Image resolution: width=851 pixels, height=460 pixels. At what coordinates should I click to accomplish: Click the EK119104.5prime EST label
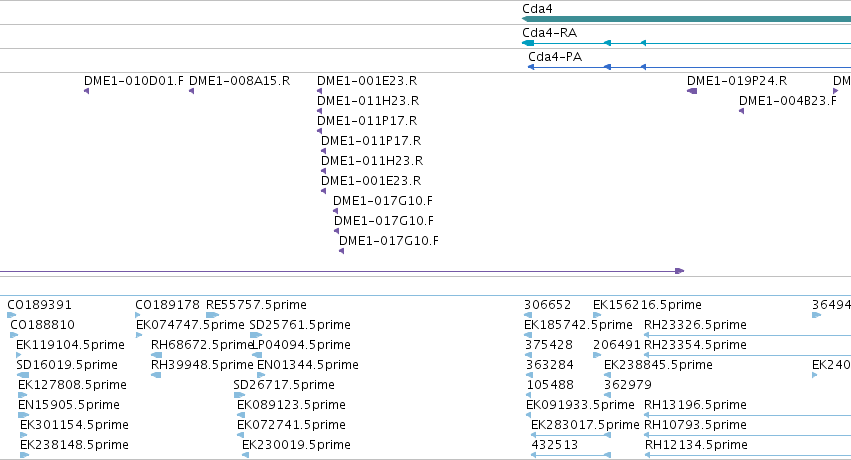pyautogui.click(x=71, y=345)
